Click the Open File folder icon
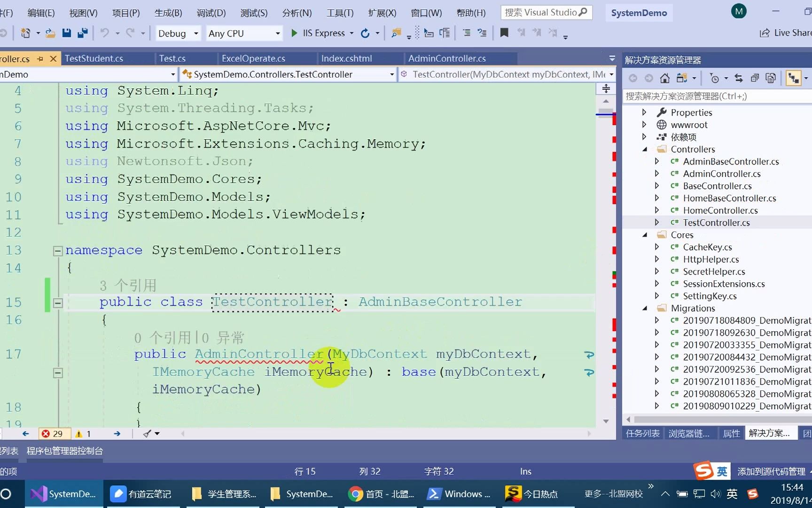 coord(50,33)
